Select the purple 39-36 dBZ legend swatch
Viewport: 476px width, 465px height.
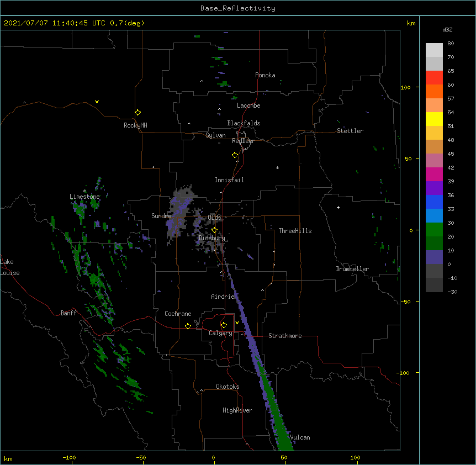(434, 188)
